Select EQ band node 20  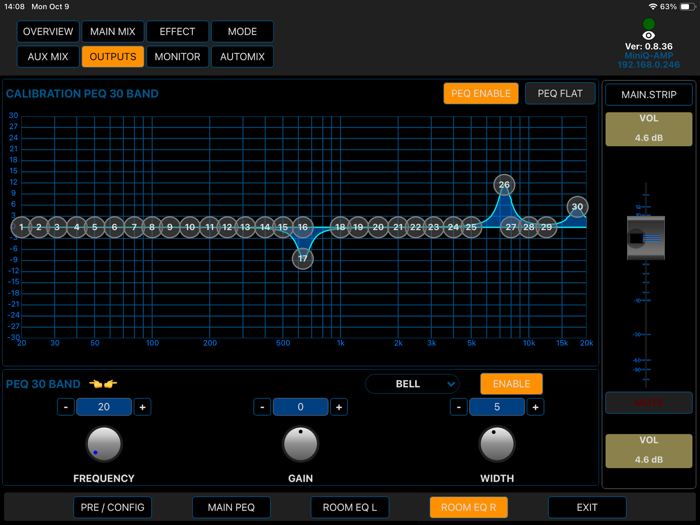[378, 227]
